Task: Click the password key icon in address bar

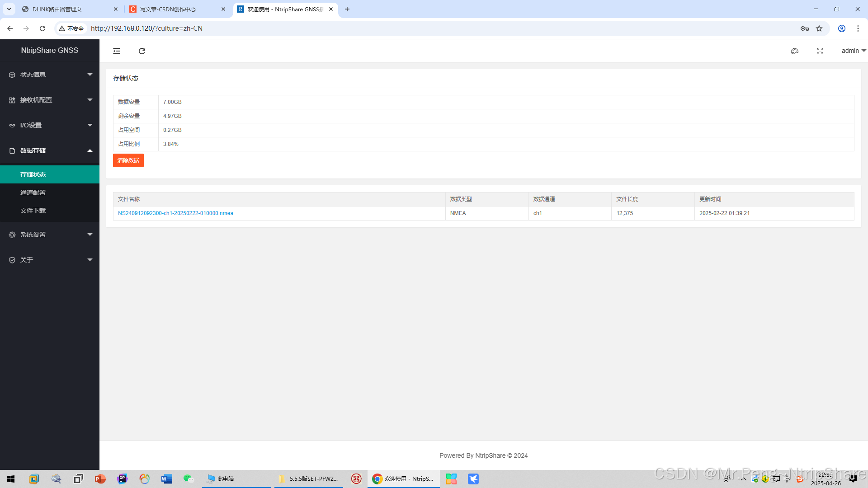Action: point(805,28)
